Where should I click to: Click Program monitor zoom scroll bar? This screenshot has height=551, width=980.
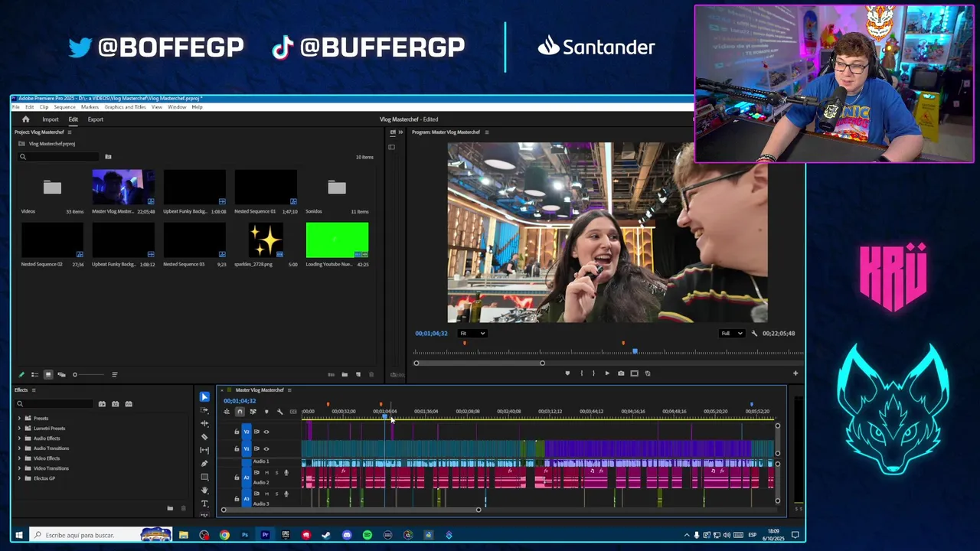pyautogui.click(x=479, y=363)
